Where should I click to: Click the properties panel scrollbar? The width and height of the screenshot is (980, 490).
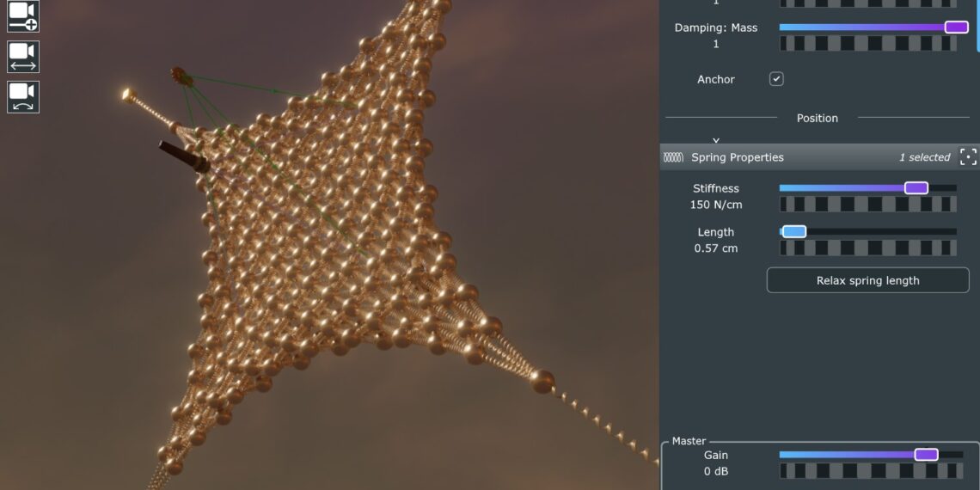pyautogui.click(x=977, y=26)
